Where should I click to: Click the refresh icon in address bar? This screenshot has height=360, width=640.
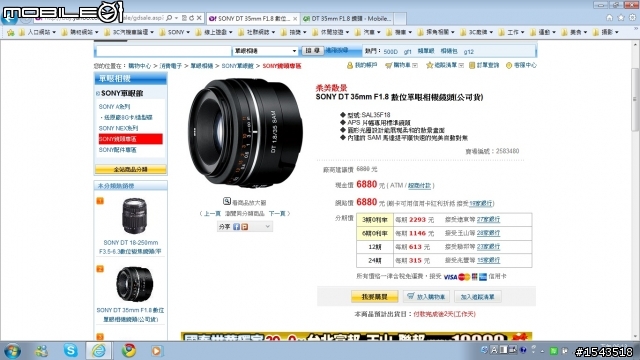(x=191, y=18)
